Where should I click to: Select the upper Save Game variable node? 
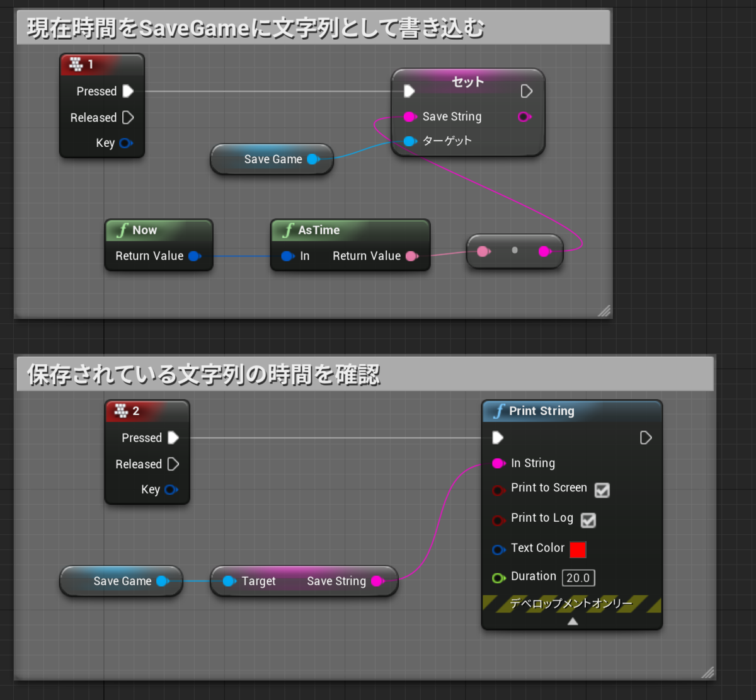(x=273, y=159)
